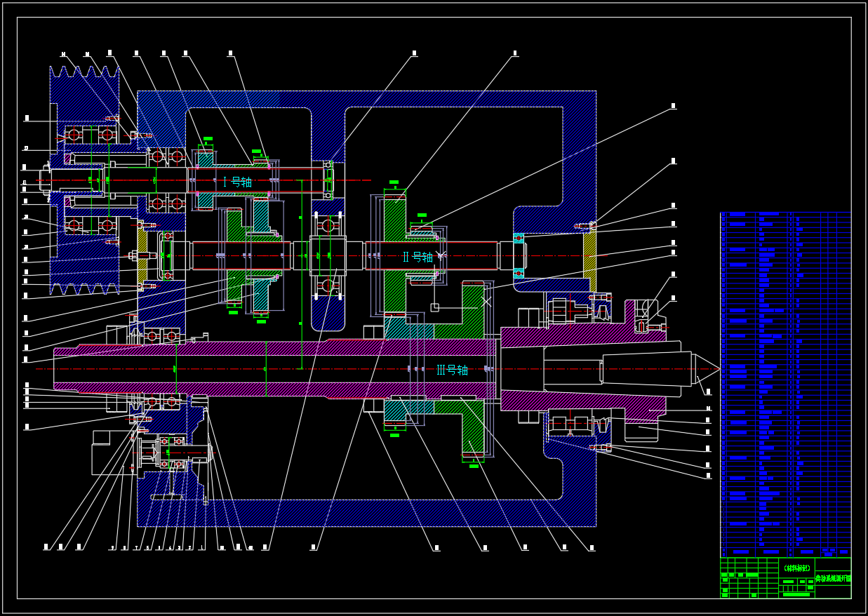Pick part balloon number 7 at bottom

[137, 547]
